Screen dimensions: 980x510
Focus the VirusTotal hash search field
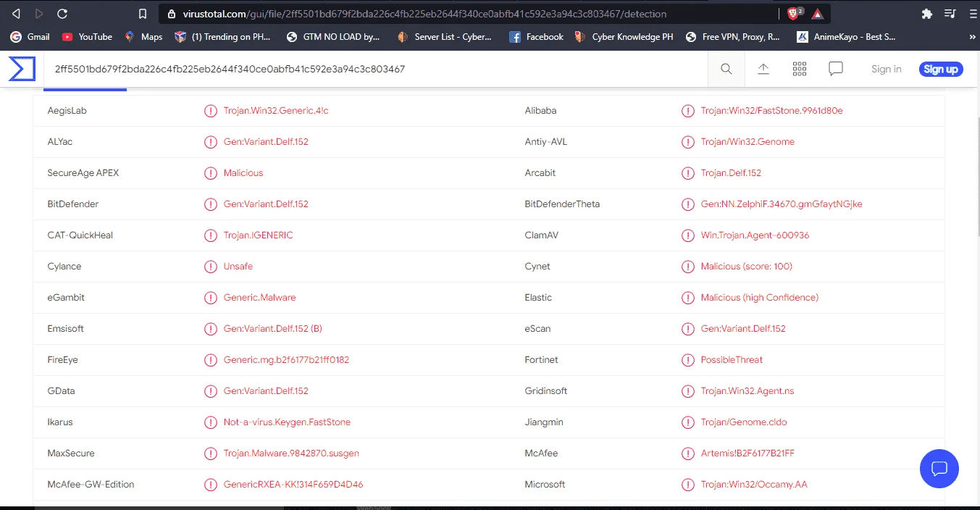tap(375, 69)
